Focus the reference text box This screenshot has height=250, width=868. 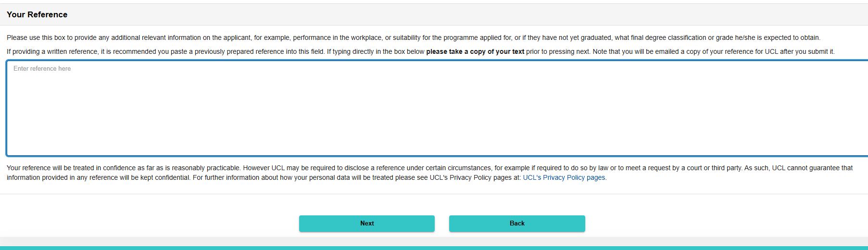pos(433,108)
